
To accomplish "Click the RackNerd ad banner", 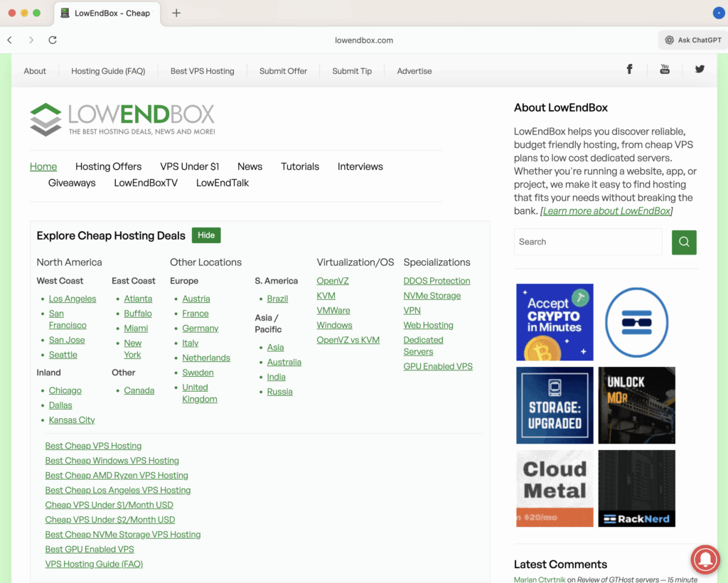I will (636, 488).
